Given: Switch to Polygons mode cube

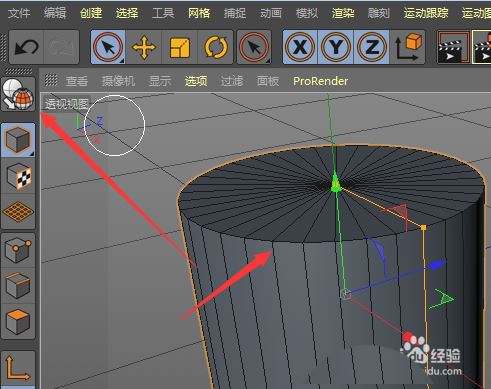Looking at the screenshot, I should pos(18,321).
